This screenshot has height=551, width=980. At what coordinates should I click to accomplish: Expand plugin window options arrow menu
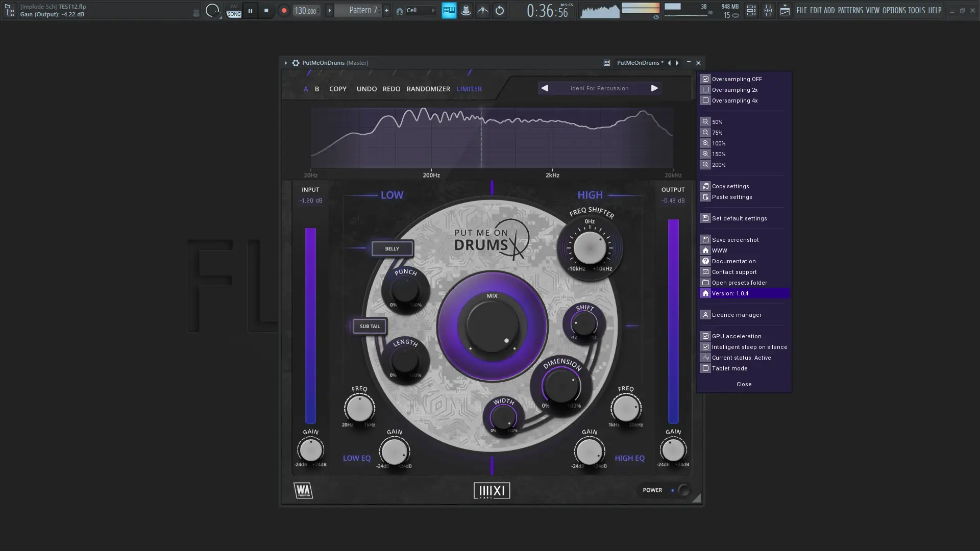click(x=285, y=63)
